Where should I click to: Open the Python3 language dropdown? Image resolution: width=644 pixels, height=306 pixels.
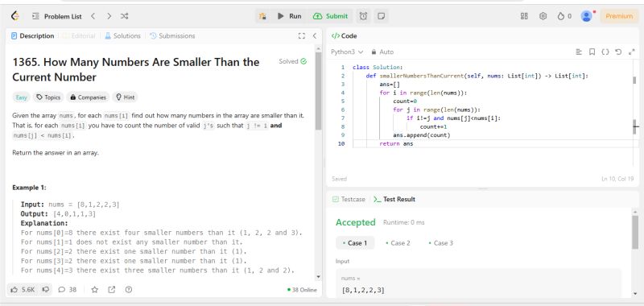point(347,52)
